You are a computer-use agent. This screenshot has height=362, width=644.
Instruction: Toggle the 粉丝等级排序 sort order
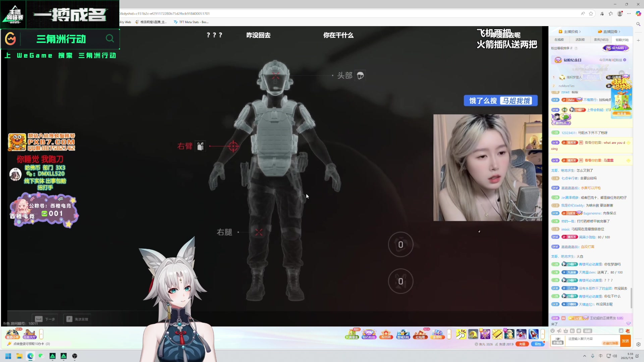(561, 48)
